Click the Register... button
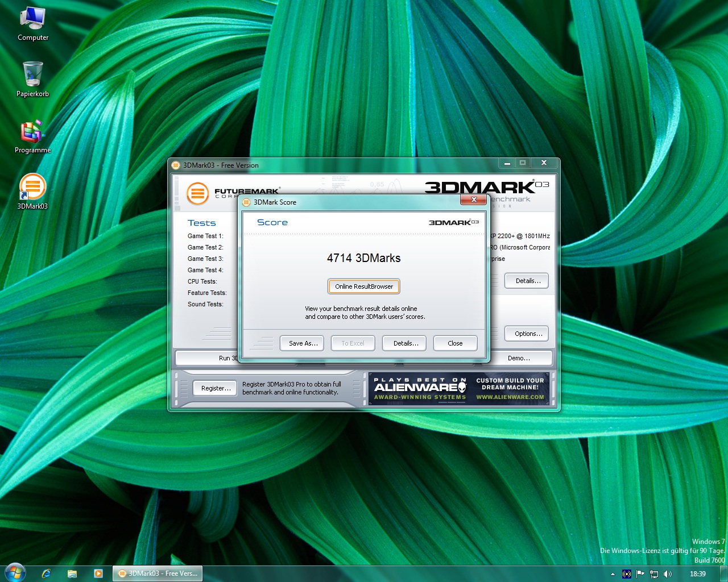The height and width of the screenshot is (582, 728). coord(216,388)
